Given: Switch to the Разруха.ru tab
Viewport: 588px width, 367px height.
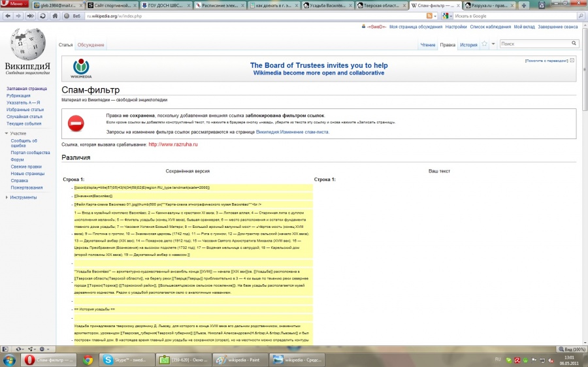Looking at the screenshot, I should click(x=490, y=5).
